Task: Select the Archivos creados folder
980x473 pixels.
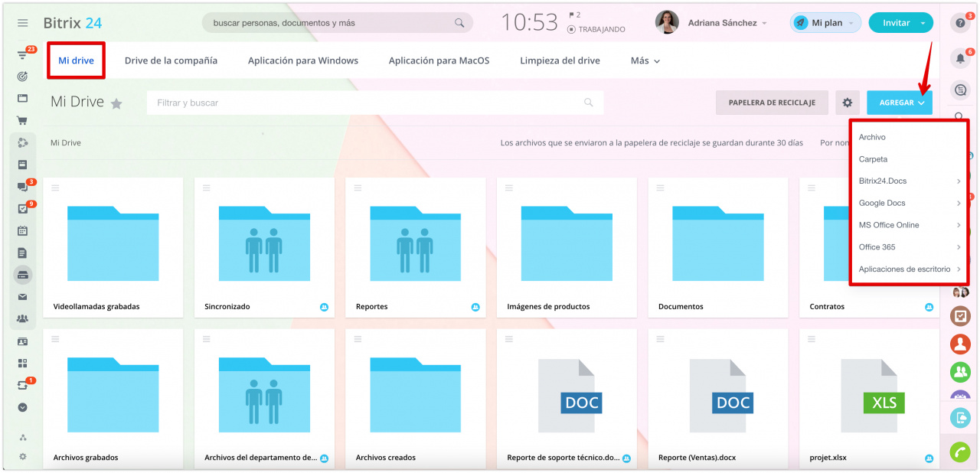Action: click(x=416, y=399)
